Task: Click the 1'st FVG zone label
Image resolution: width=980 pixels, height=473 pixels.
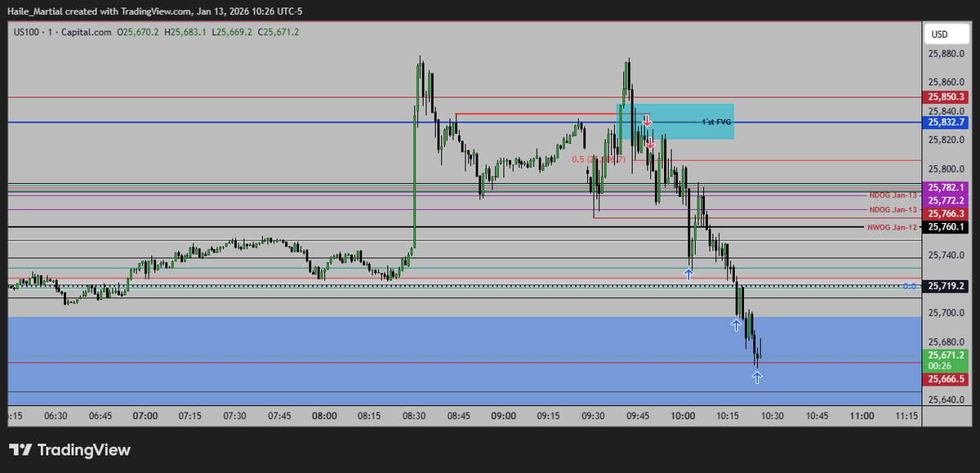Action: tap(715, 120)
